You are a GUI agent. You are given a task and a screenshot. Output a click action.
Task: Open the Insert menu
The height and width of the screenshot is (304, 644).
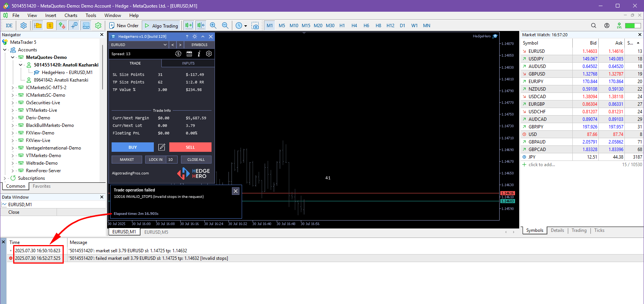(51, 15)
